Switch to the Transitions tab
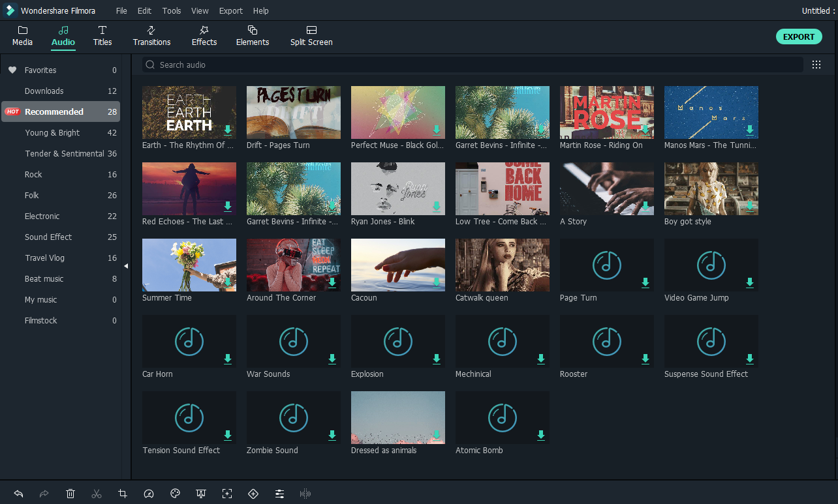The width and height of the screenshot is (838, 504). coord(151,37)
